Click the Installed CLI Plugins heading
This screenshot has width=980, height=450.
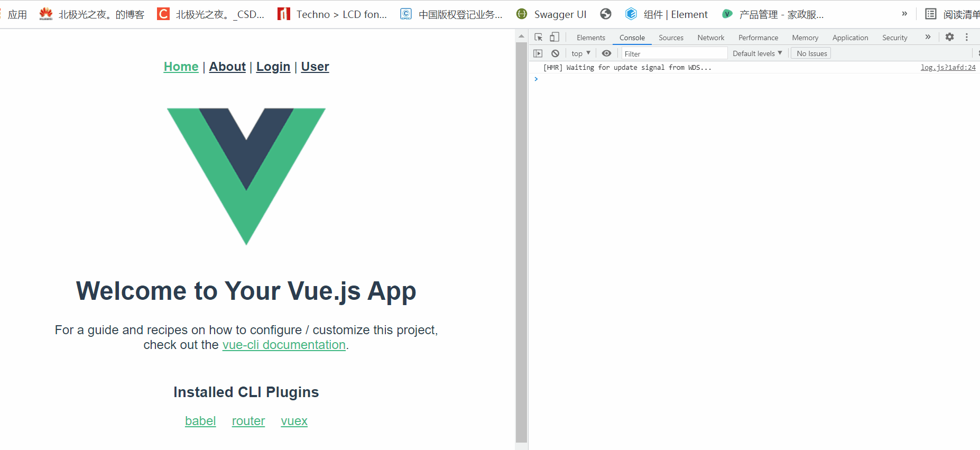pyautogui.click(x=246, y=392)
